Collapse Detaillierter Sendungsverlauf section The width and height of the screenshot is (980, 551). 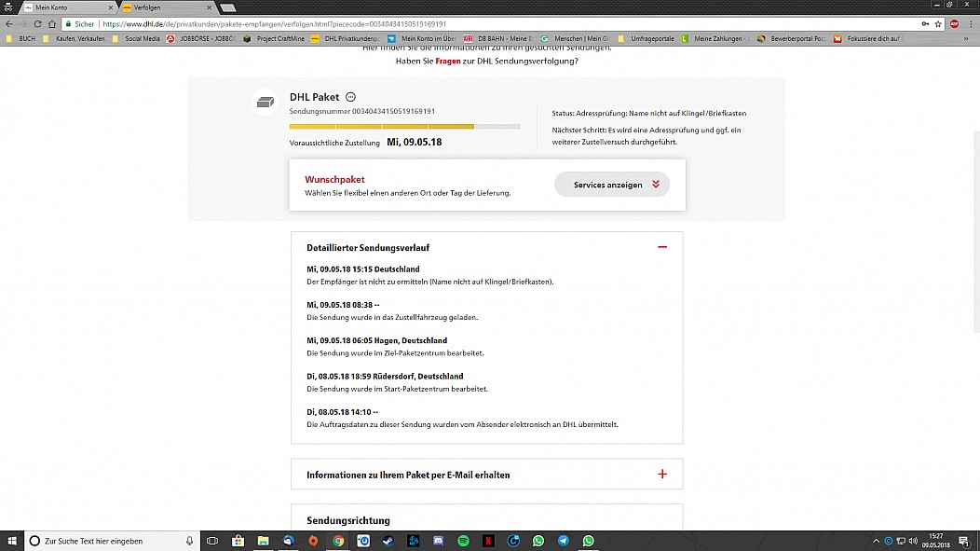pos(662,247)
